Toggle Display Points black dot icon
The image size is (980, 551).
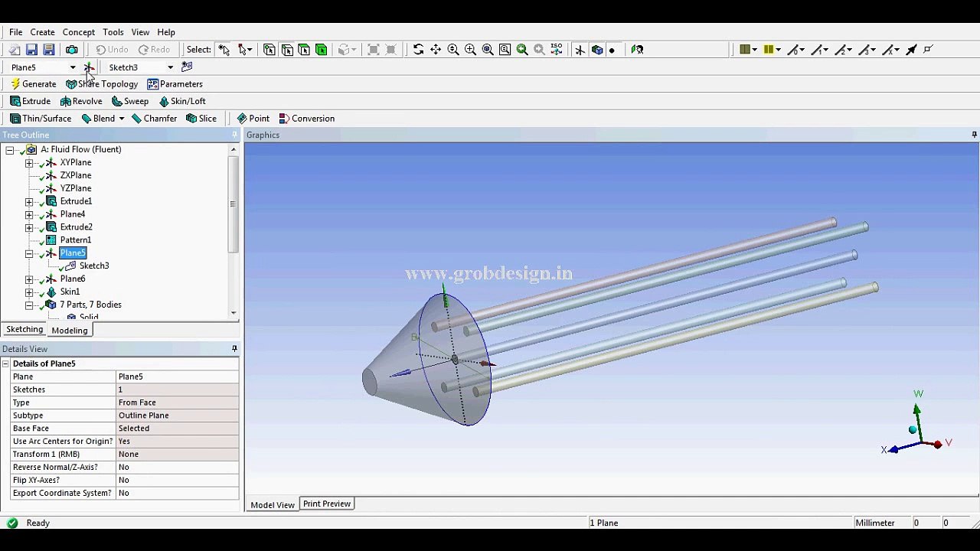[612, 51]
